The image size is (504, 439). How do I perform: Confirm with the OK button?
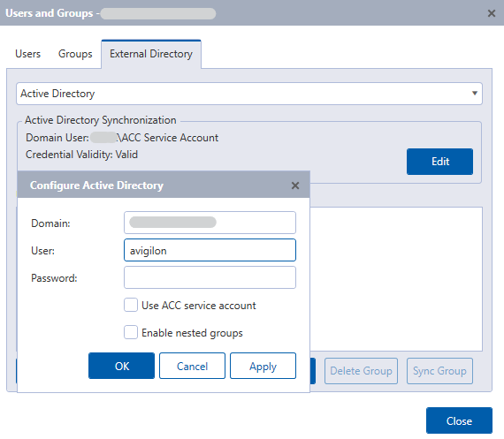[121, 366]
